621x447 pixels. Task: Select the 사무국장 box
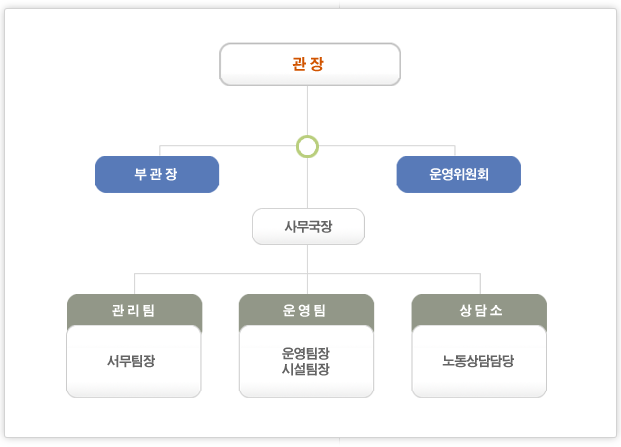pyautogui.click(x=308, y=226)
